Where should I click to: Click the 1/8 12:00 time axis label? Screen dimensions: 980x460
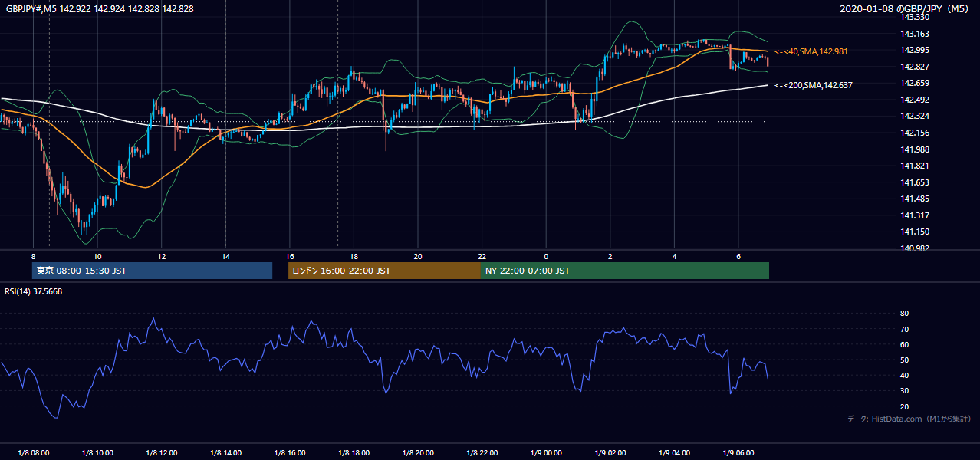tap(161, 453)
